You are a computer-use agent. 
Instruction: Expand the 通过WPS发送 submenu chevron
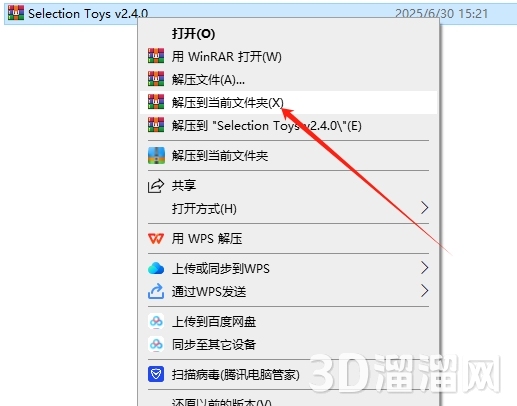(x=424, y=291)
